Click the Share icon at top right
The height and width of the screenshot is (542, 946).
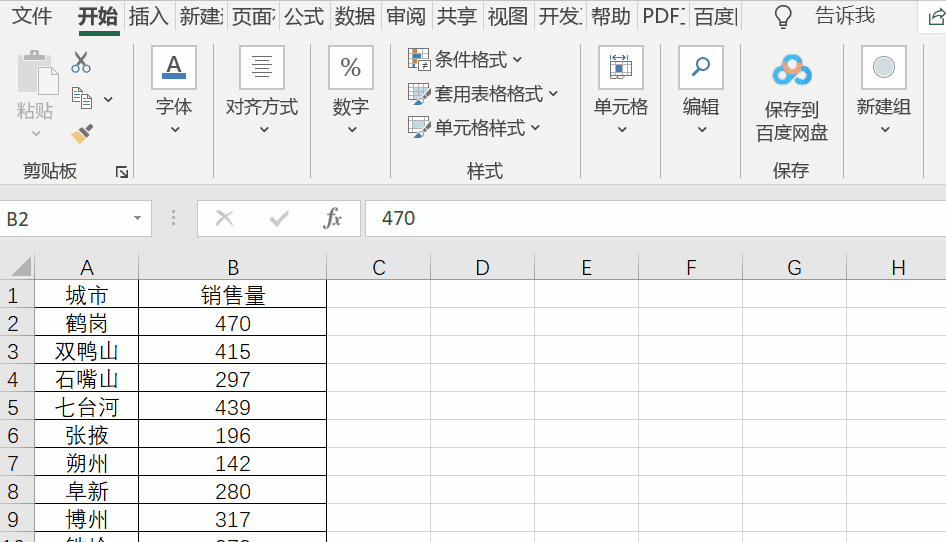tap(936, 17)
